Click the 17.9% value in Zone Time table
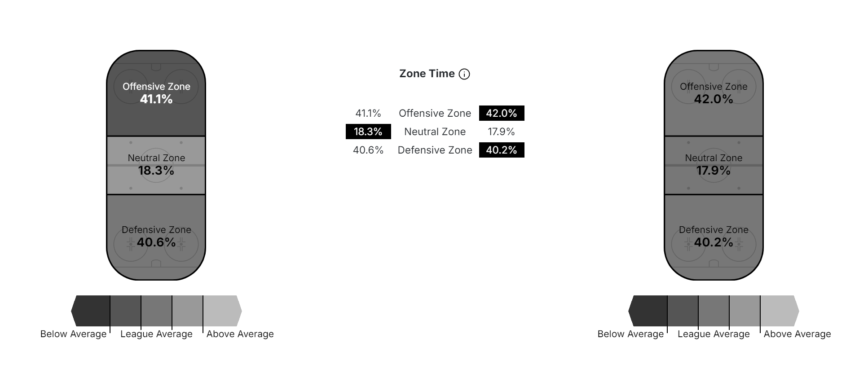The height and width of the screenshot is (378, 868). pyautogui.click(x=501, y=132)
